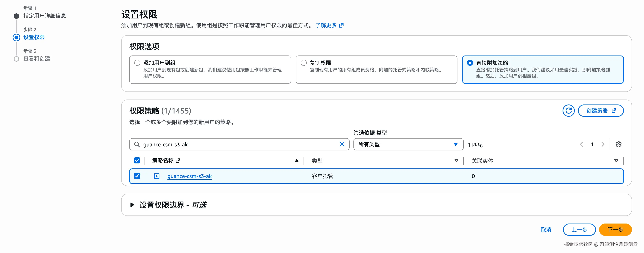Toggle the select-all policies header checkbox

click(137, 160)
